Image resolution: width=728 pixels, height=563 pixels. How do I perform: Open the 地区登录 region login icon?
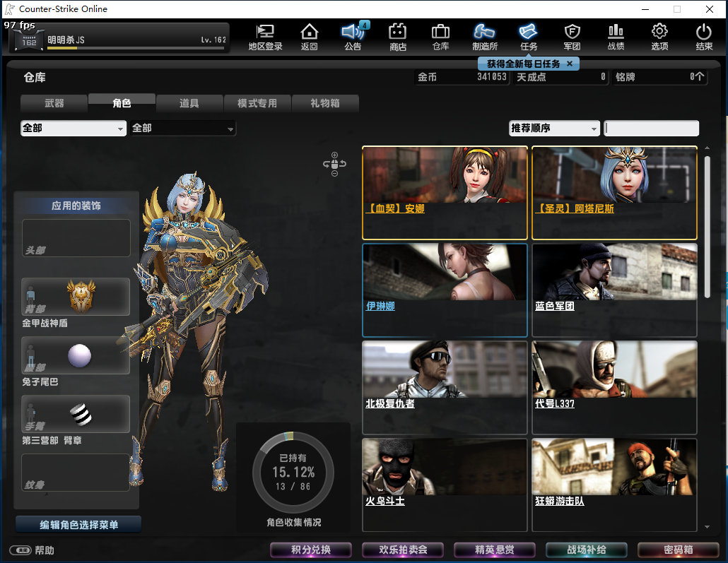(265, 37)
